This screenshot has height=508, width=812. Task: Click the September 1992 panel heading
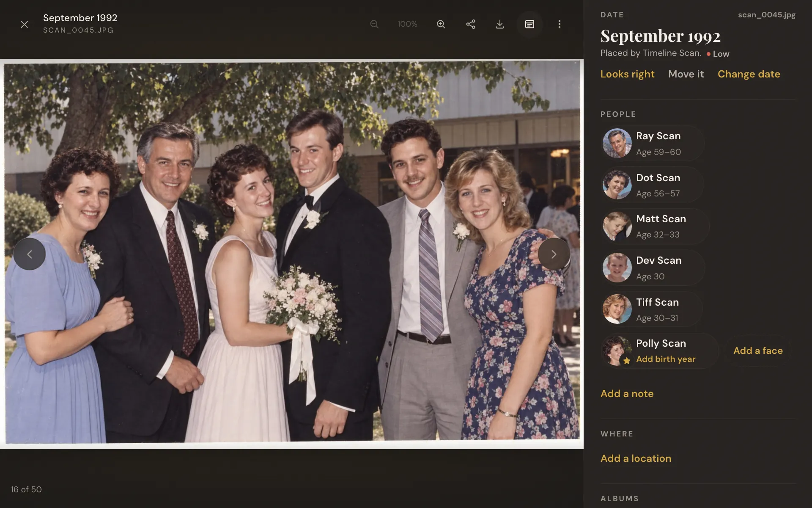660,36
